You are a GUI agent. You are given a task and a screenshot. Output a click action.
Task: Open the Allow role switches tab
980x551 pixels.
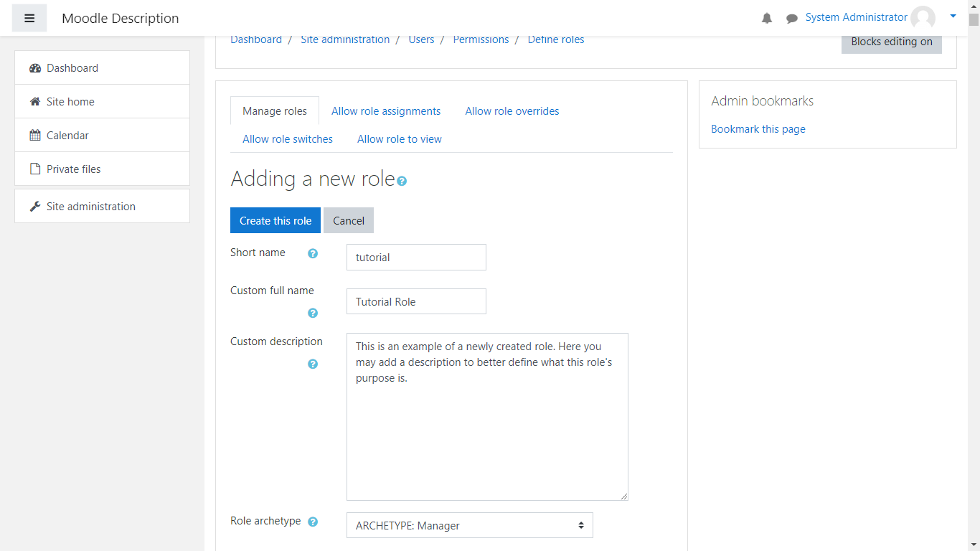[288, 139]
